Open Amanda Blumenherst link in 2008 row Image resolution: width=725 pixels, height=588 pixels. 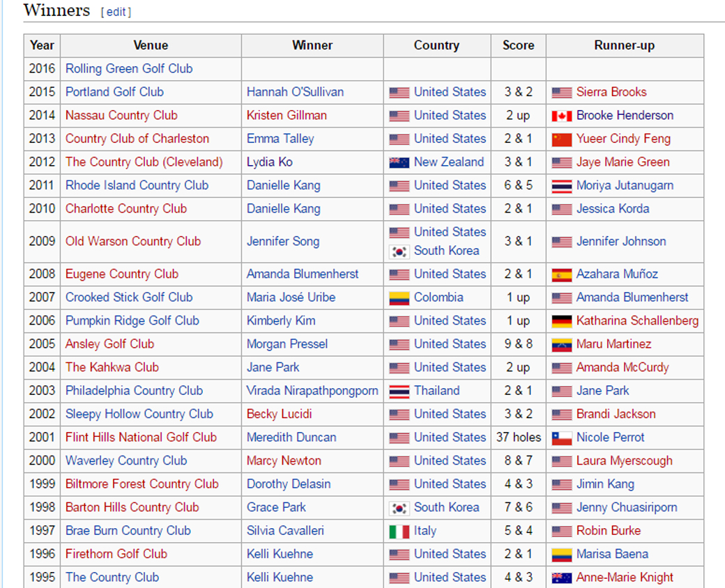click(x=303, y=274)
